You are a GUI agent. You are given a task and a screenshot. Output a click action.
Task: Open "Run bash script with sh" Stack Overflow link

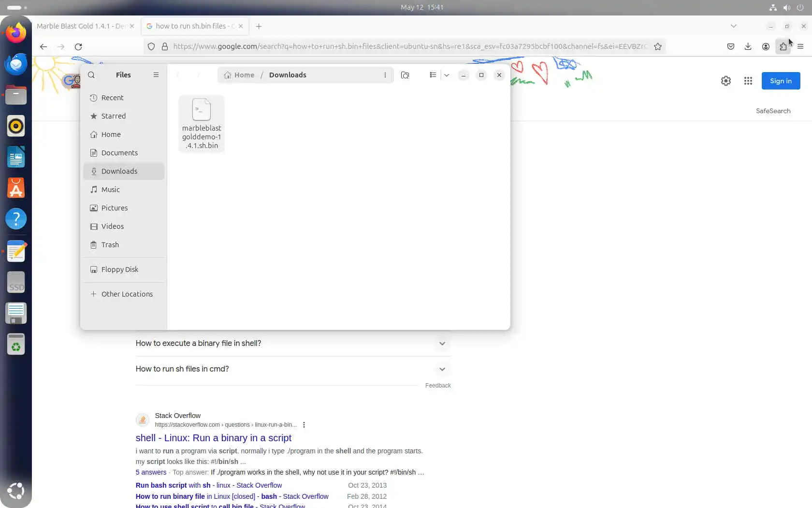(x=208, y=485)
